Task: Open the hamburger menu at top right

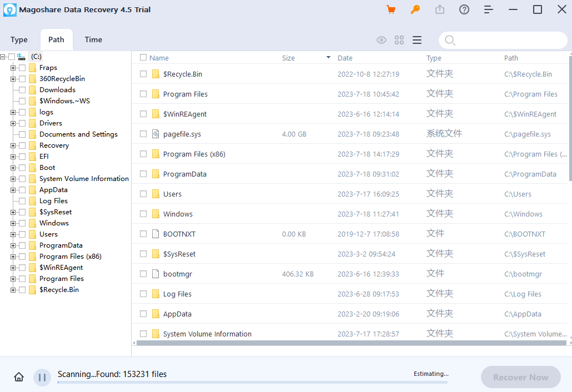Action: 489,9
